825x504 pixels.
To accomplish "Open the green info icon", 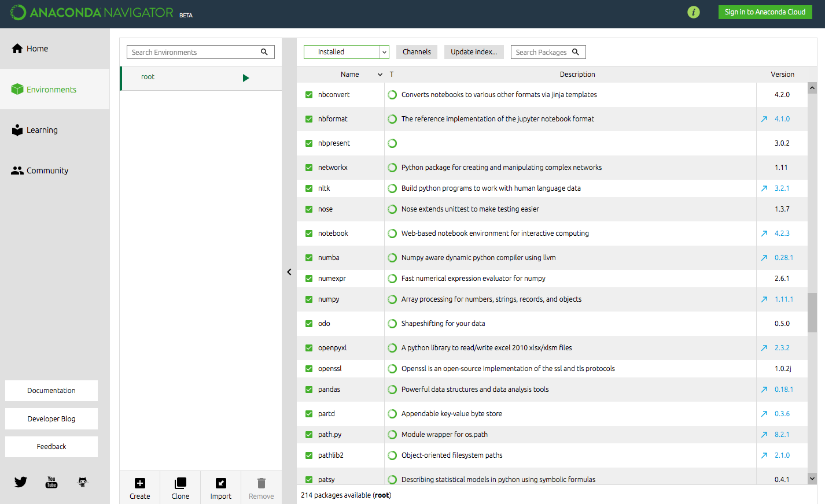I will [694, 12].
